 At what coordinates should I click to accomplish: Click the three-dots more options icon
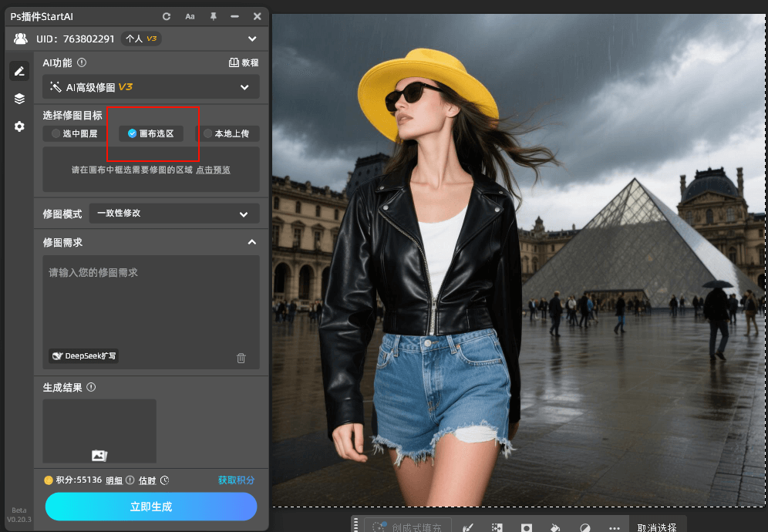tap(615, 528)
